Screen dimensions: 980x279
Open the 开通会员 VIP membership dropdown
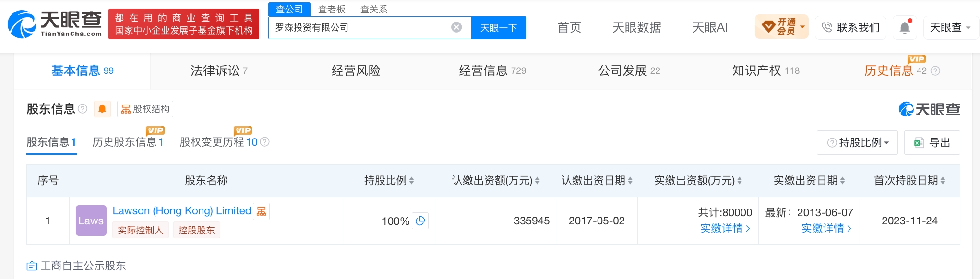782,27
